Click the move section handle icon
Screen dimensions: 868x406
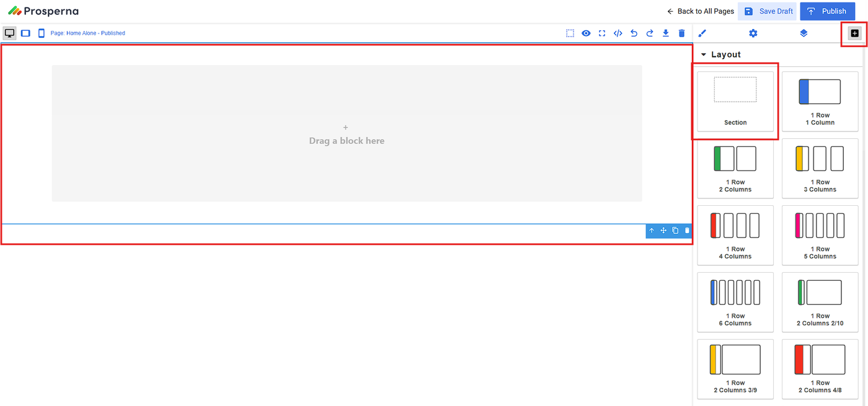[663, 231]
